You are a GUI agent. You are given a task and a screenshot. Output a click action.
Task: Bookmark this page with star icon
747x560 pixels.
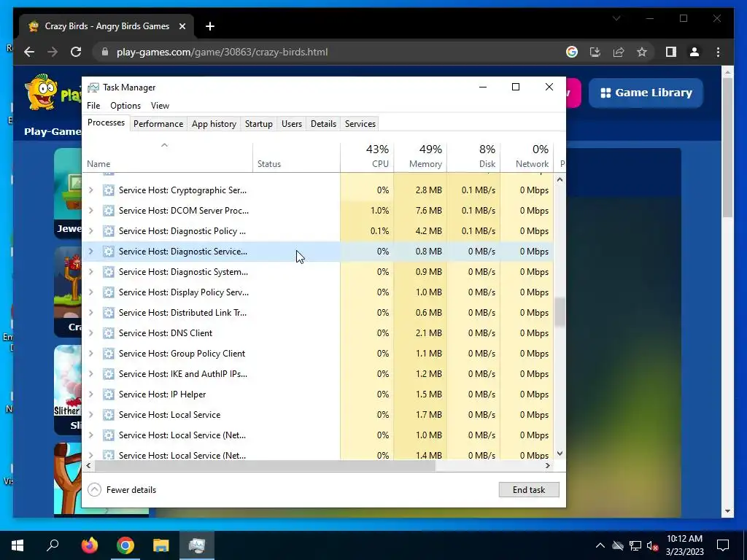(x=642, y=52)
